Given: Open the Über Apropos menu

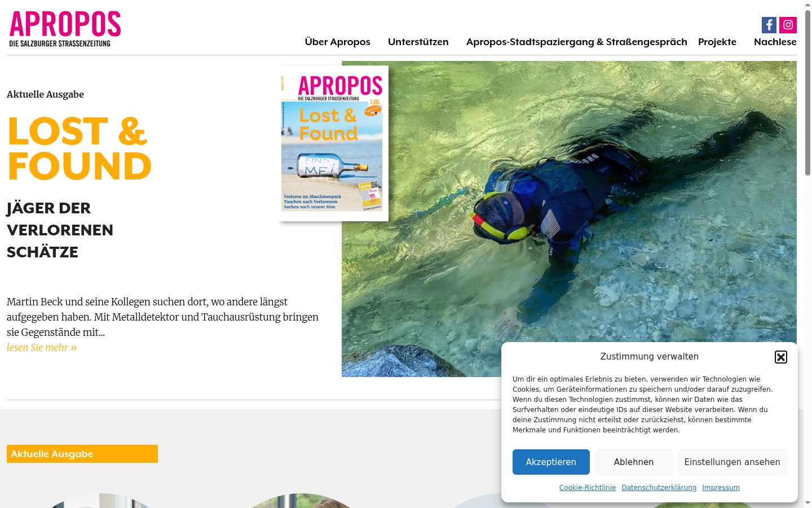Looking at the screenshot, I should point(337,42).
